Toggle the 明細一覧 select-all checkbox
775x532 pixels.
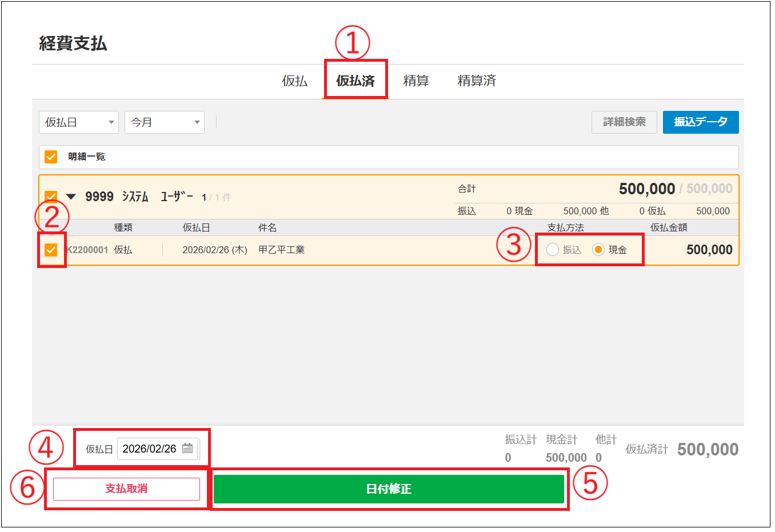tap(51, 157)
